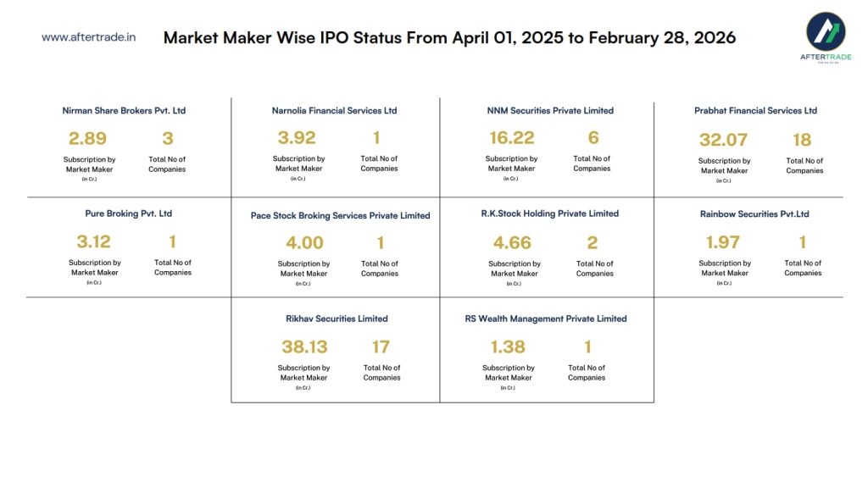Select the R.K.Stock Holding Private Limited heading

click(x=550, y=213)
